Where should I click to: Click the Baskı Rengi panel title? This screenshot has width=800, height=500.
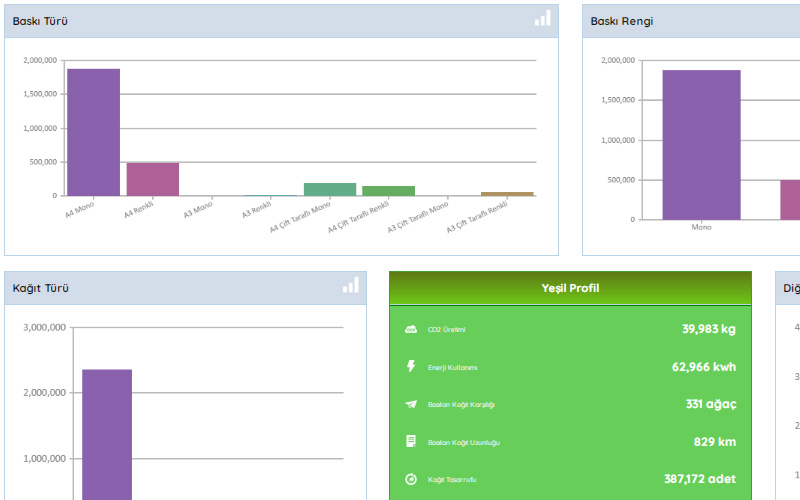tap(622, 21)
